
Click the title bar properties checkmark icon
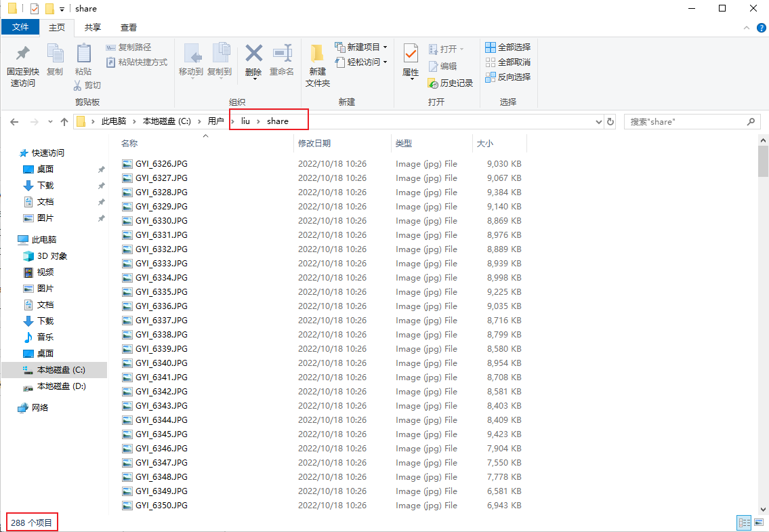[35, 9]
